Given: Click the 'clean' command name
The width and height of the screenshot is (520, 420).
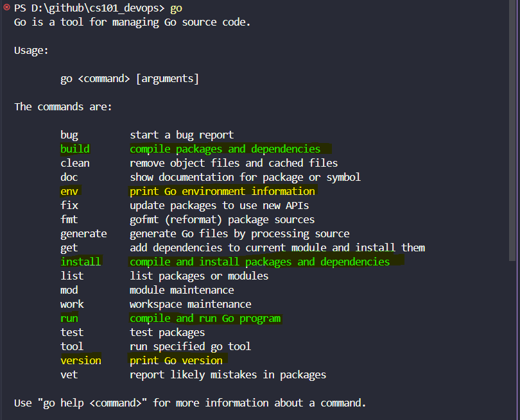Looking at the screenshot, I should pyautogui.click(x=75, y=163).
